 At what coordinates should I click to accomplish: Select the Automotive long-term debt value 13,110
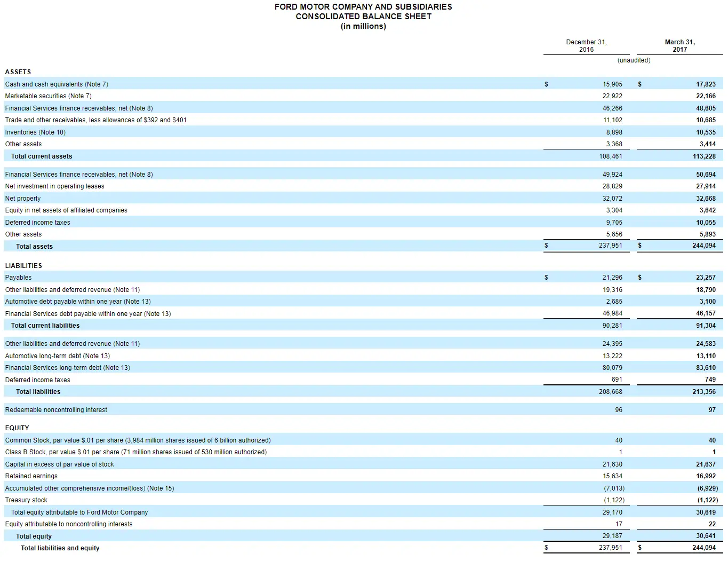(706, 356)
